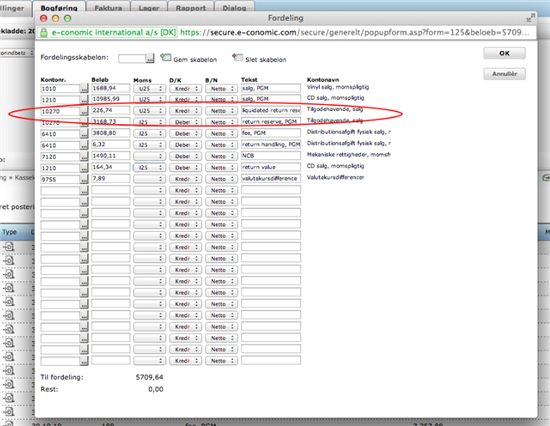Switch to the Rapport tab
Viewport: 550px width, 426px height.
pos(190,7)
